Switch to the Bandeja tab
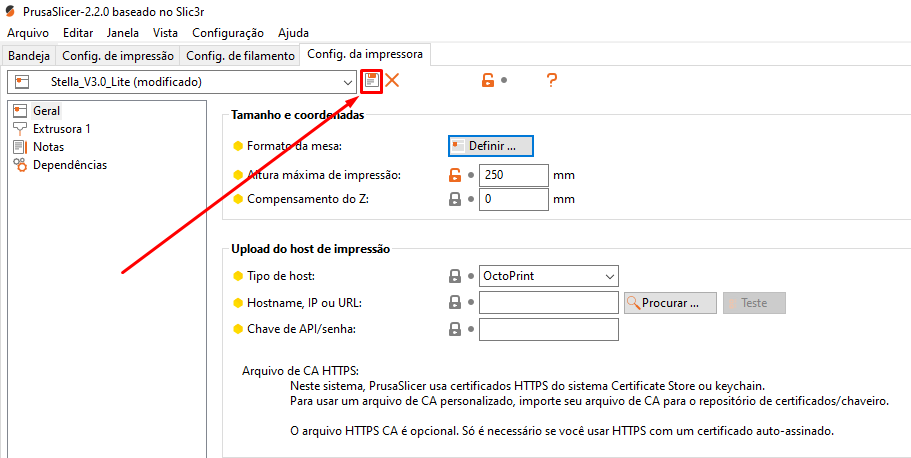 (29, 56)
